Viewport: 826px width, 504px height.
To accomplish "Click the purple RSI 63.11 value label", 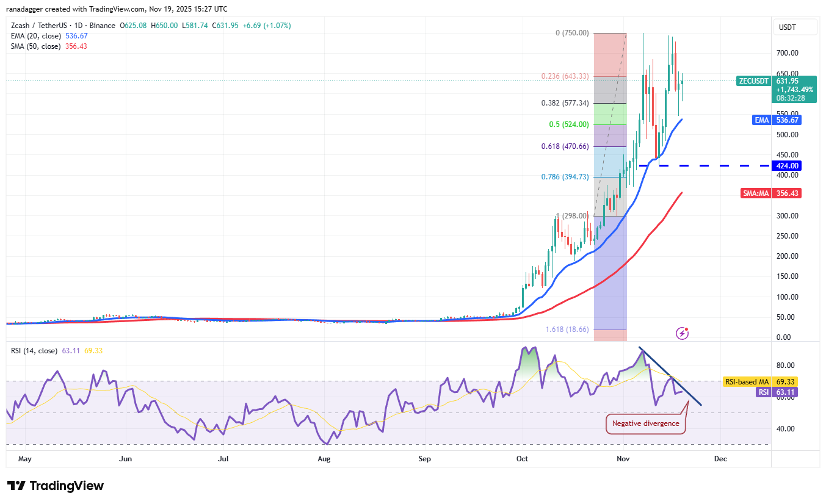I will tap(778, 392).
